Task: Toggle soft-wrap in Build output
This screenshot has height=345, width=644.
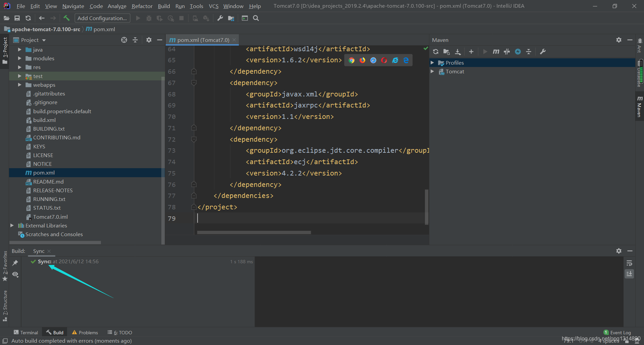Action: pyautogui.click(x=629, y=263)
